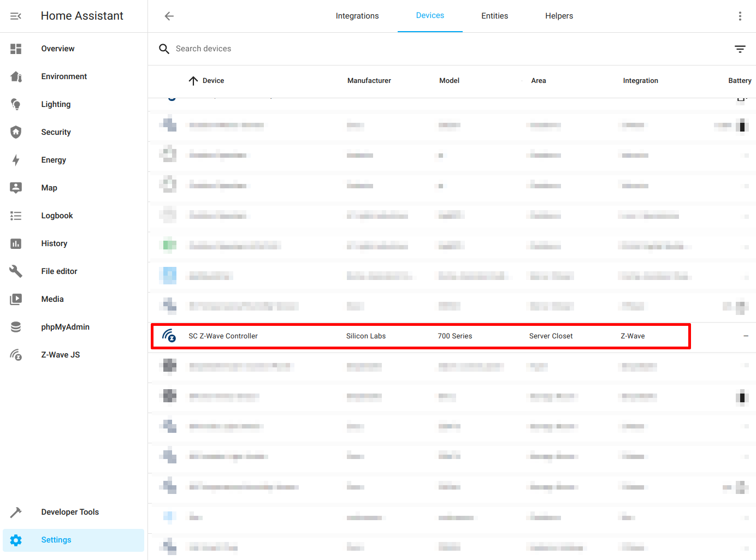Screen dimensions: 756x560
Task: Open Developer Tools sidebar entry
Action: click(74, 512)
